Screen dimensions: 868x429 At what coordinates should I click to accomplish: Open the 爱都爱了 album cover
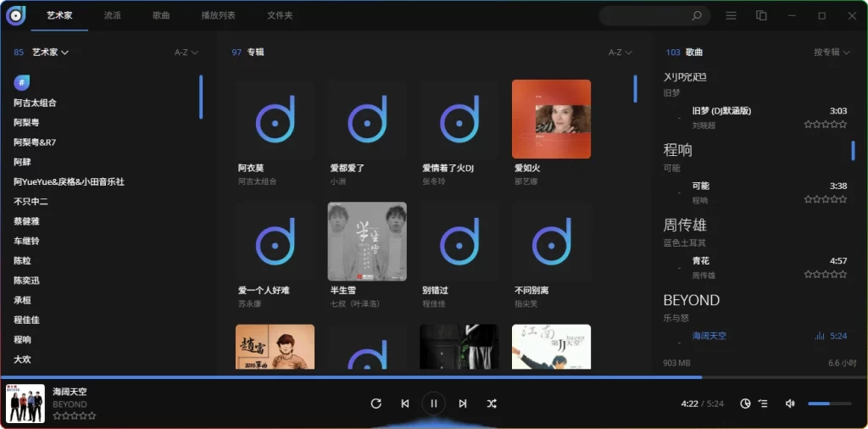[367, 119]
